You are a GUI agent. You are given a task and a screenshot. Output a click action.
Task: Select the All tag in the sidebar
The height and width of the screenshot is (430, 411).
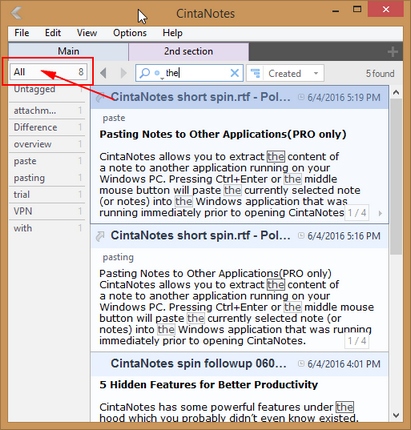48,72
